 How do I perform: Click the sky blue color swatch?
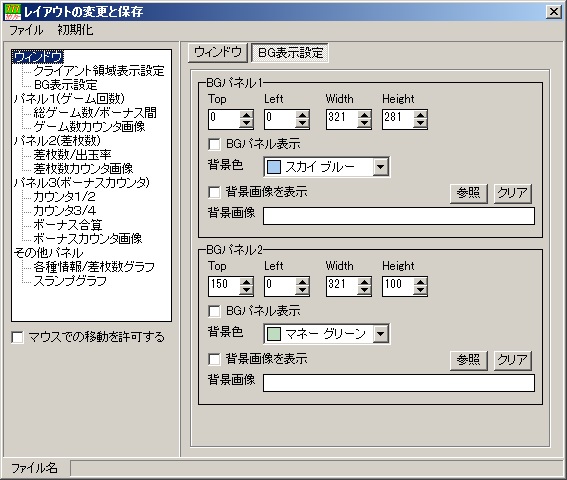274,167
